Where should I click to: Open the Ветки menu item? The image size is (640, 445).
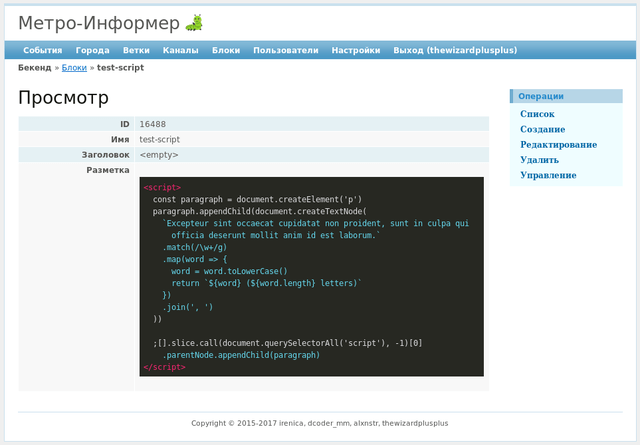click(136, 50)
